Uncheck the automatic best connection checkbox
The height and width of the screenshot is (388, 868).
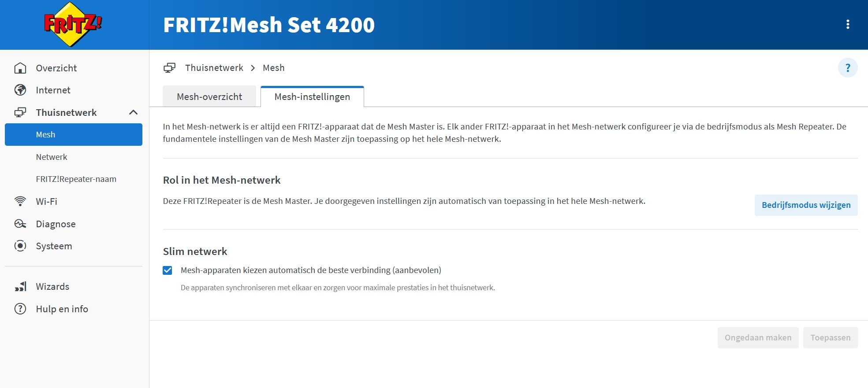pos(168,270)
